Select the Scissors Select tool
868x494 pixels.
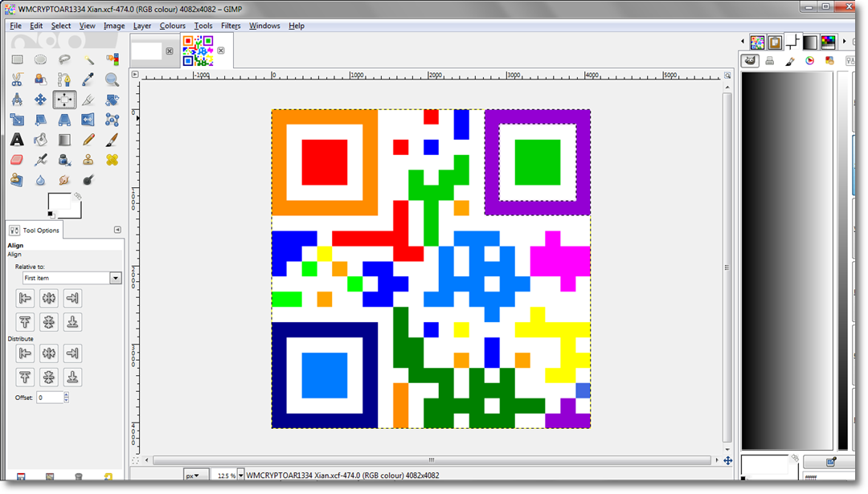pyautogui.click(x=17, y=80)
